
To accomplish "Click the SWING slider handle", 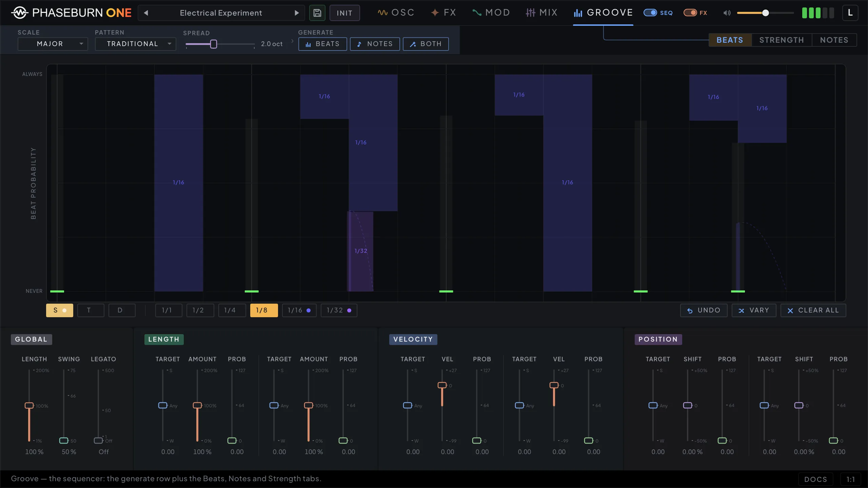I will pyautogui.click(x=64, y=441).
